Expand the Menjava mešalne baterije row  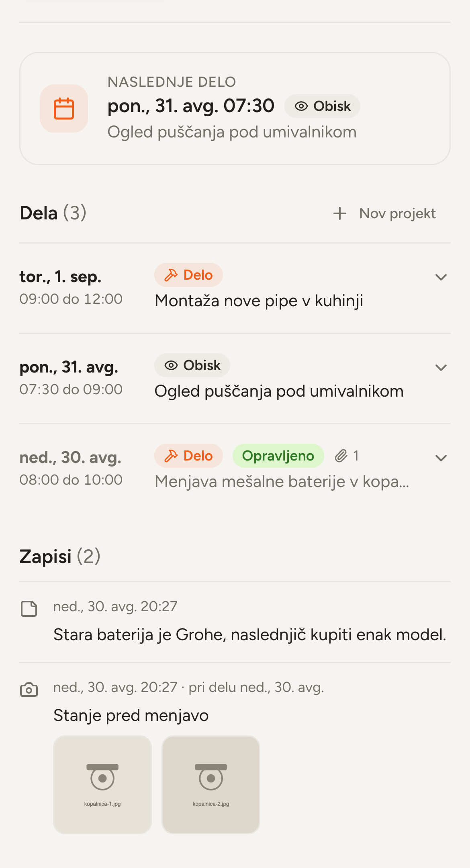441,458
